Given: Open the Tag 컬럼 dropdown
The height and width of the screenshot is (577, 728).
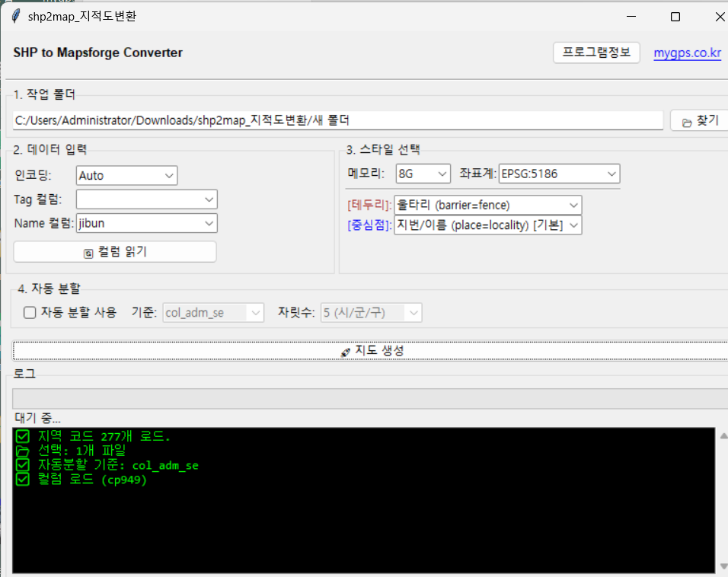Looking at the screenshot, I should click(146, 199).
